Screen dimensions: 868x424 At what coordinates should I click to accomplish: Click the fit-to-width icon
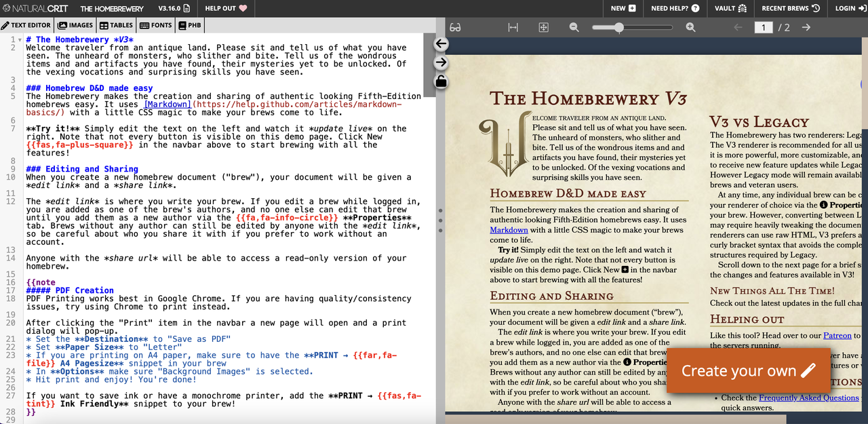[x=513, y=27]
